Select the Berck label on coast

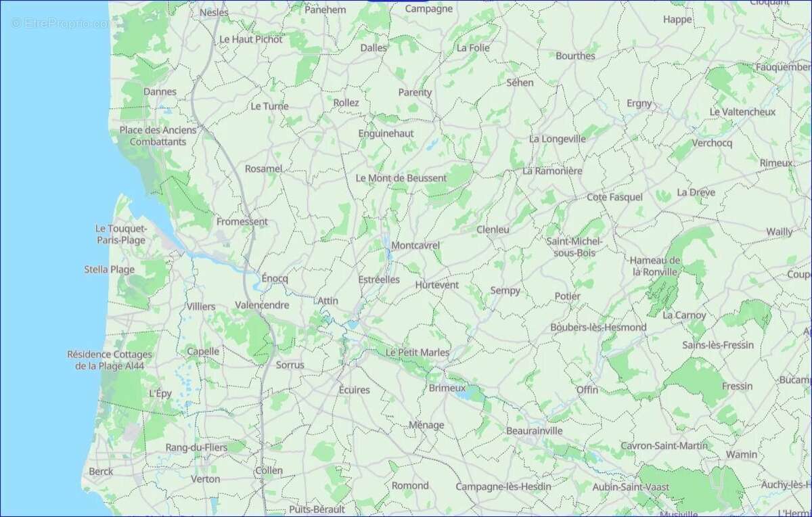(101, 471)
